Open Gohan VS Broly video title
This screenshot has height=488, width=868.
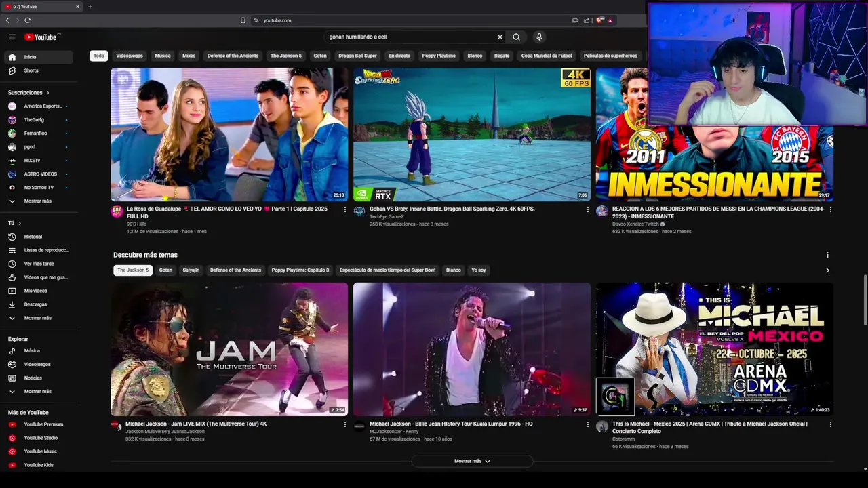[x=452, y=209]
